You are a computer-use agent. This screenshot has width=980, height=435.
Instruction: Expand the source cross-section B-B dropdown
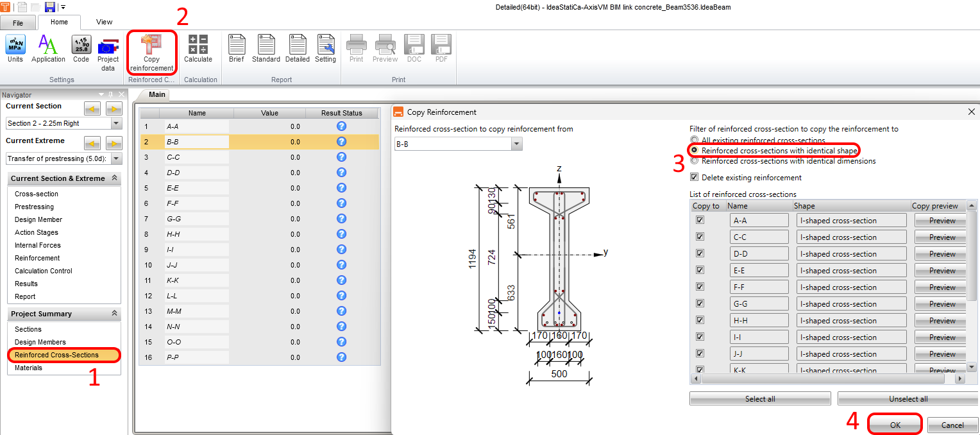(517, 144)
